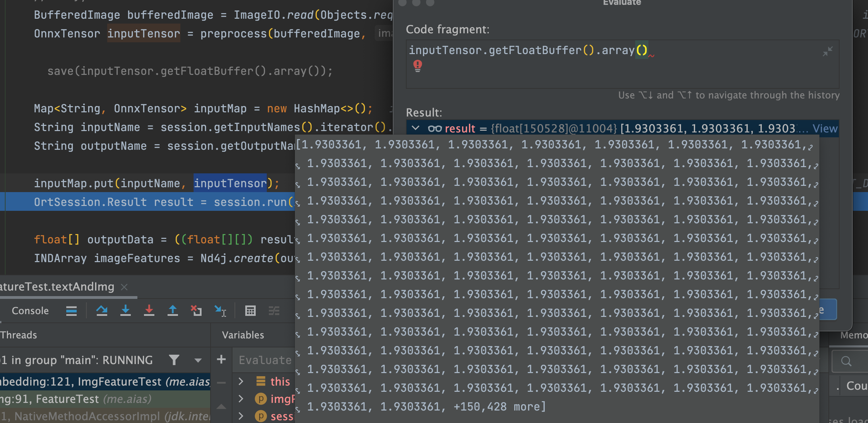Click the Drop Frame icon

tap(197, 310)
